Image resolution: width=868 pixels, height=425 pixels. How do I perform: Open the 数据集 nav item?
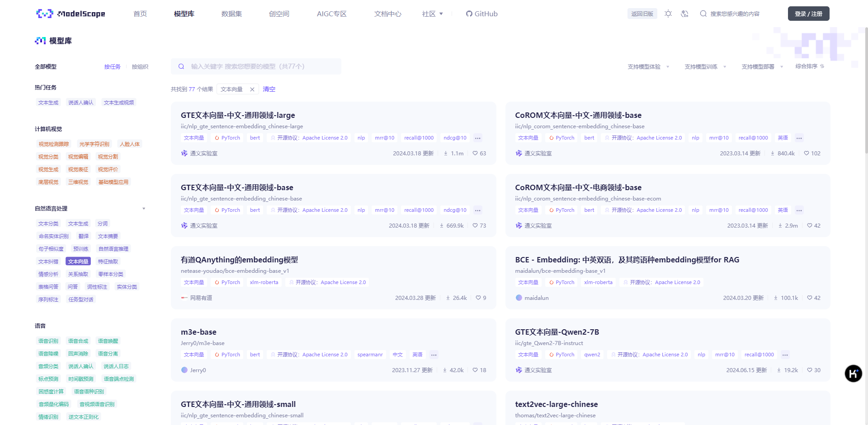[x=231, y=14]
